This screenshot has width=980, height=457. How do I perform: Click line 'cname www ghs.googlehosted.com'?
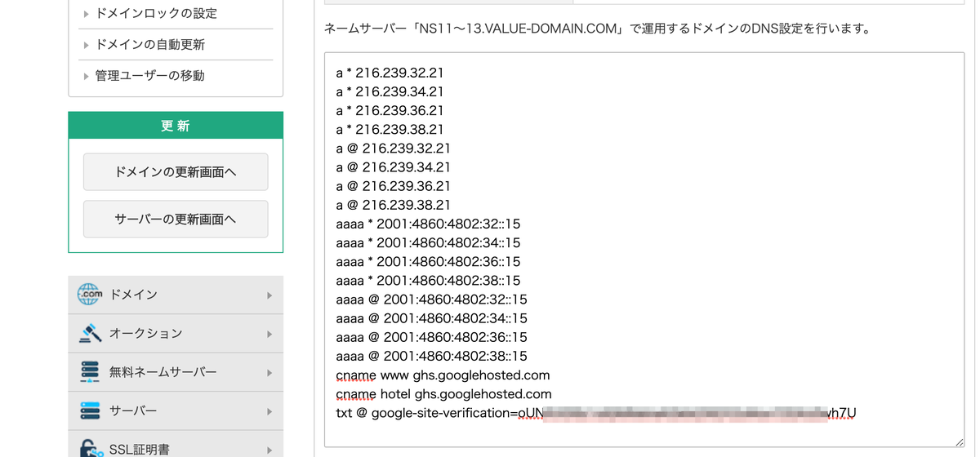(443, 375)
